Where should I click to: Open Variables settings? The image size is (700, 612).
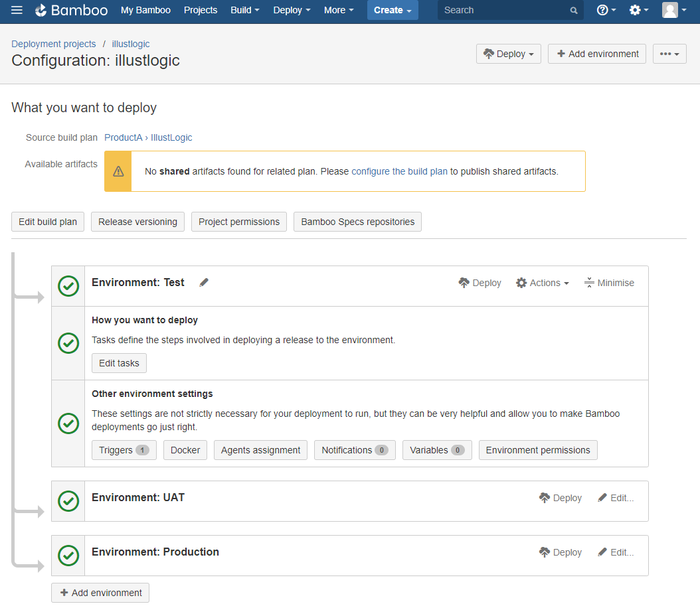click(437, 450)
